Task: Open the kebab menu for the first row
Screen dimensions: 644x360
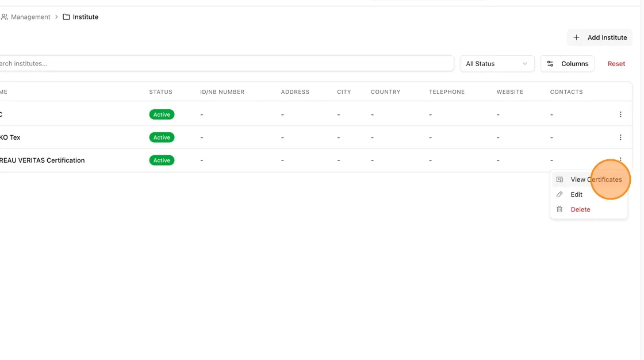Action: [x=620, y=114]
